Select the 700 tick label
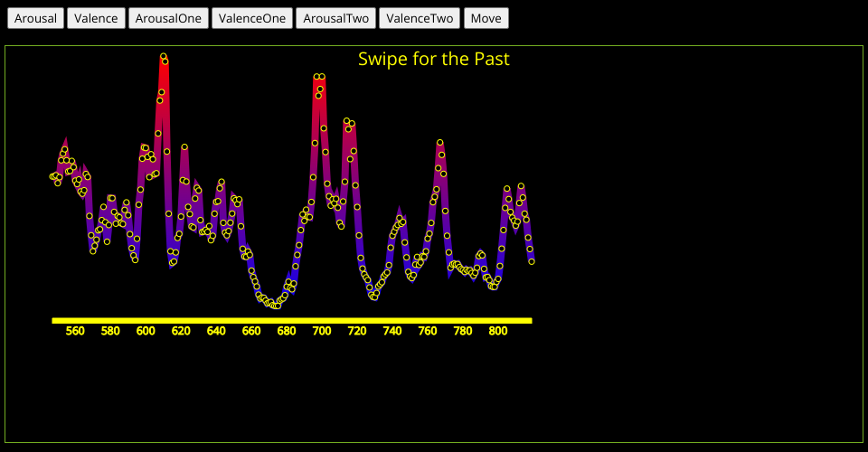Screen dimensions: 868x452 coord(322,332)
